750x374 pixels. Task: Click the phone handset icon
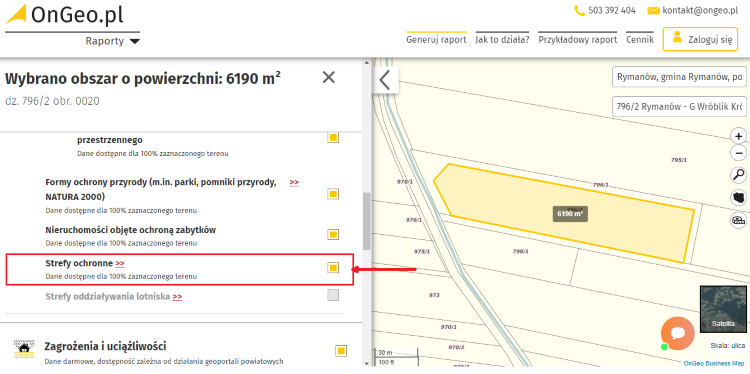click(579, 11)
